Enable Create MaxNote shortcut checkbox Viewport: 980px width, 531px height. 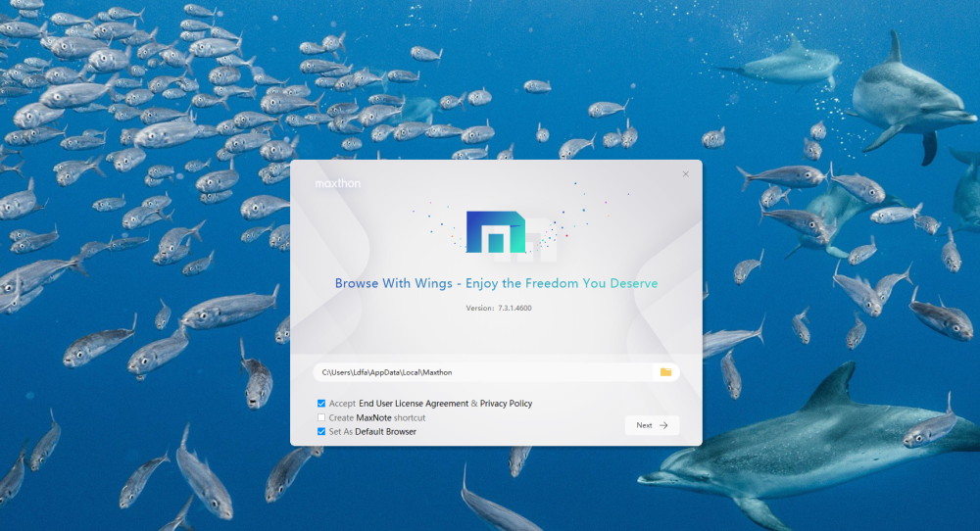tap(321, 418)
